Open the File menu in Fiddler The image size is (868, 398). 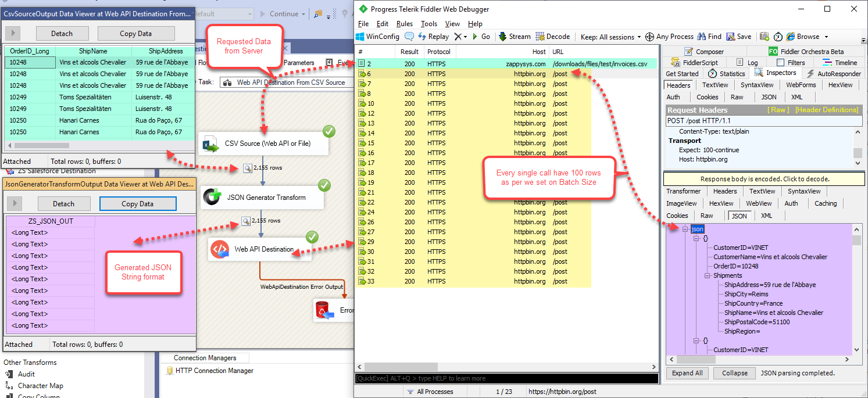(x=363, y=24)
